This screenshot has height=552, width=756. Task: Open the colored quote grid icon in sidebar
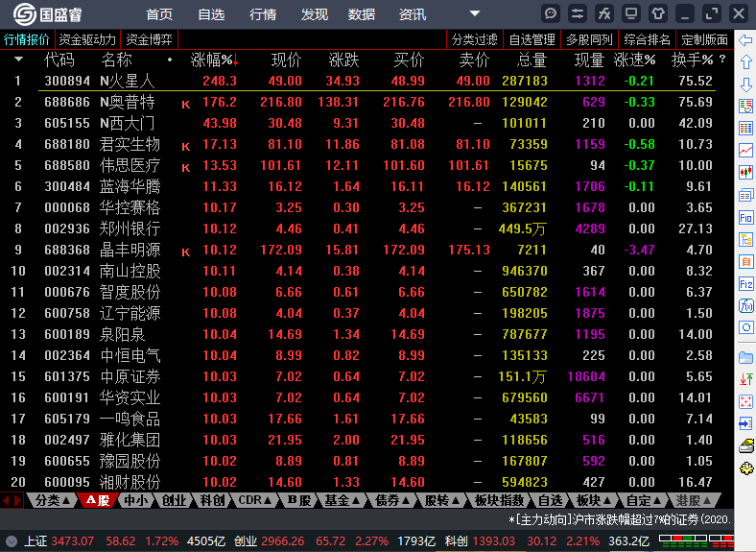pos(745,129)
